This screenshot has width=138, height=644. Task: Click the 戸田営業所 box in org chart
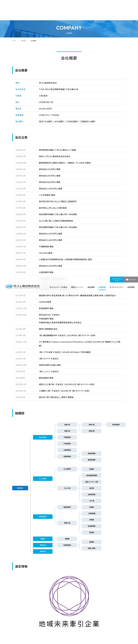tap(67, 444)
